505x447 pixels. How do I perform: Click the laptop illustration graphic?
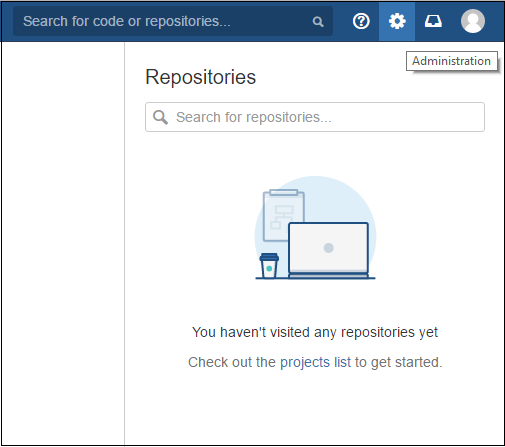(x=328, y=250)
